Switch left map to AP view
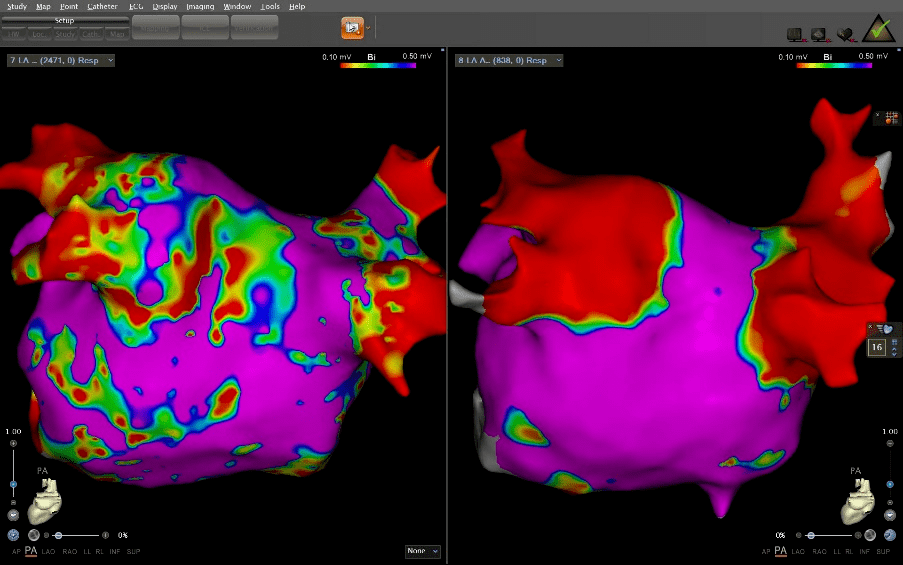 click(15, 551)
